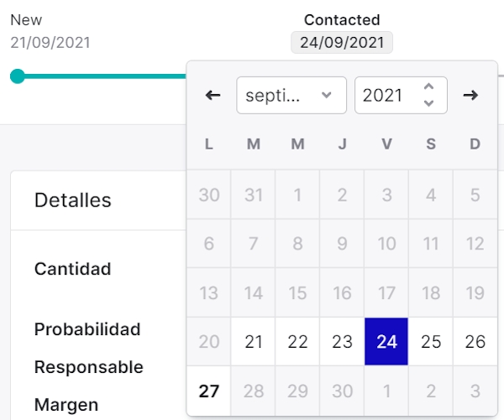Click the New stage label
504x420 pixels.
[26, 19]
